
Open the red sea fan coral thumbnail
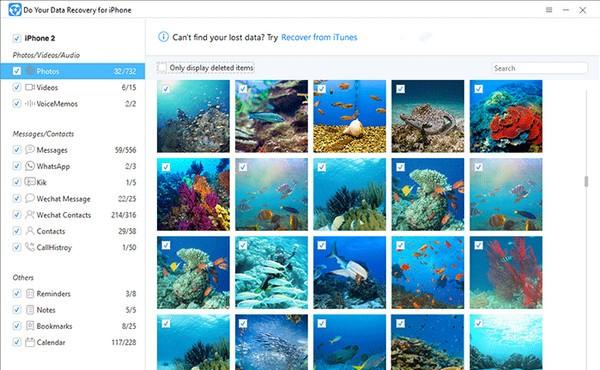point(506,272)
